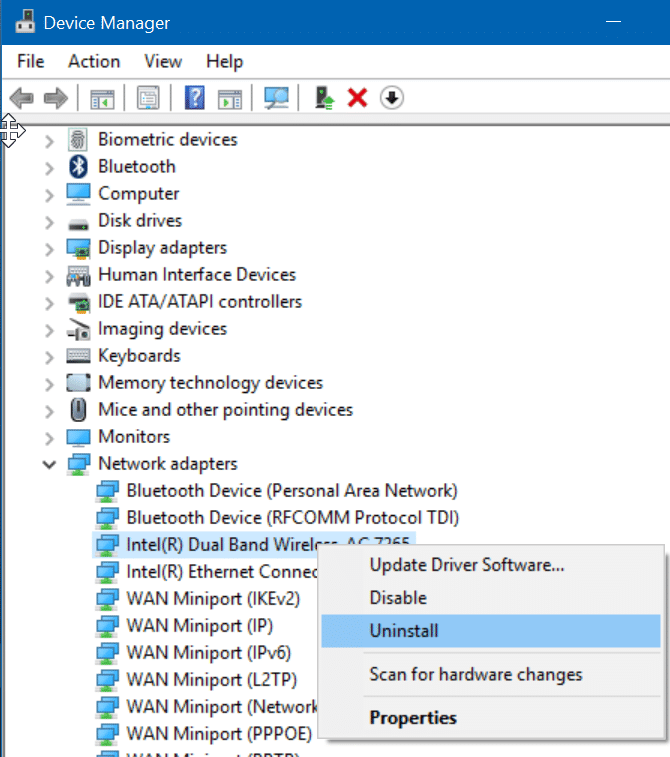
Task: Click the Human Interface Devices icon
Action: point(78,276)
